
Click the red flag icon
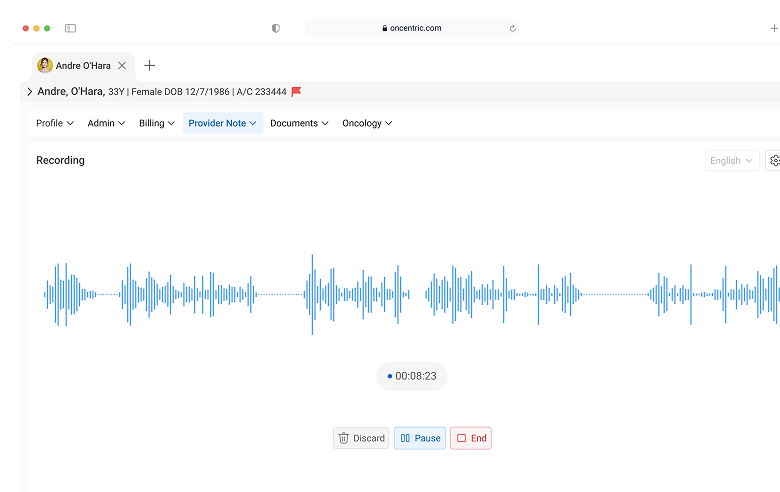point(296,92)
